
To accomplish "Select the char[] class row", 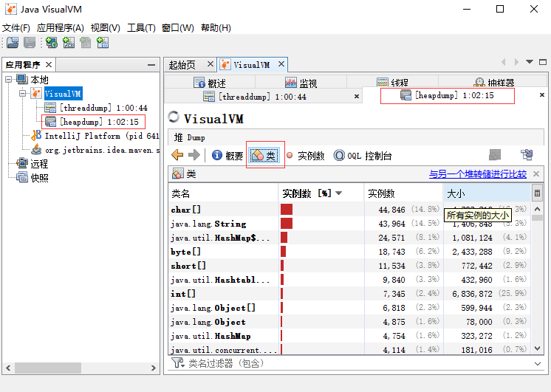I will point(349,210).
